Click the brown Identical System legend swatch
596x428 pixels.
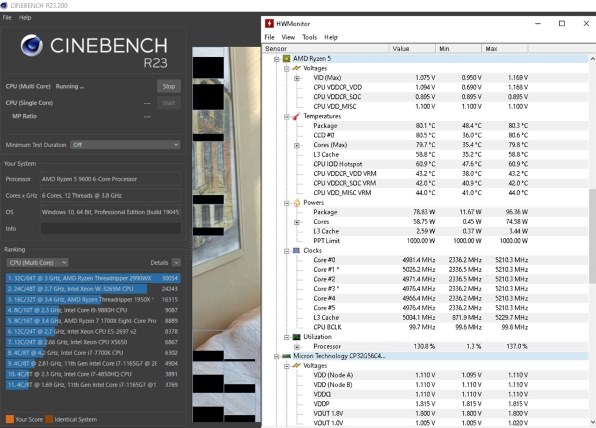49,419
